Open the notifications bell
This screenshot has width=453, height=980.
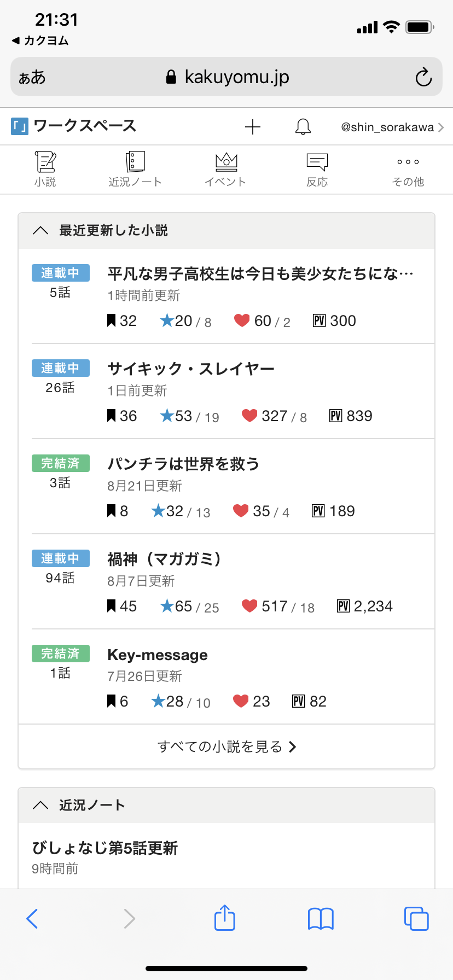[303, 127]
